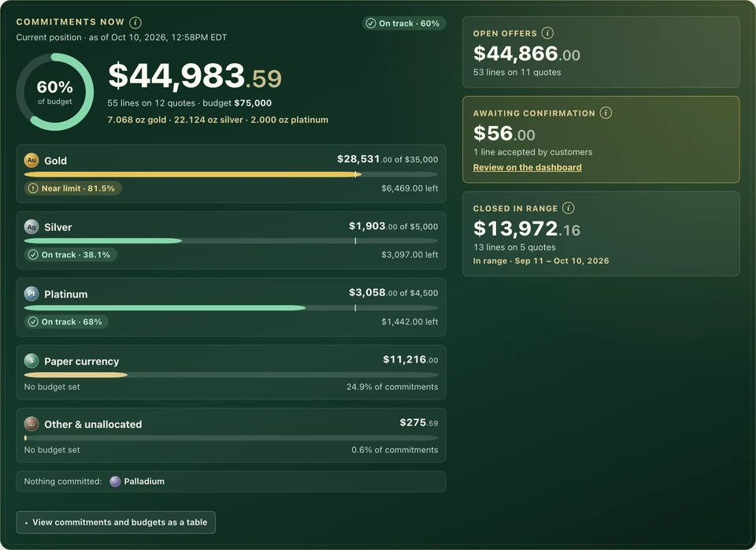Screen dimensions: 756x550
Task: Click the 13 lines on 5 quotes text
Action: (x=514, y=247)
